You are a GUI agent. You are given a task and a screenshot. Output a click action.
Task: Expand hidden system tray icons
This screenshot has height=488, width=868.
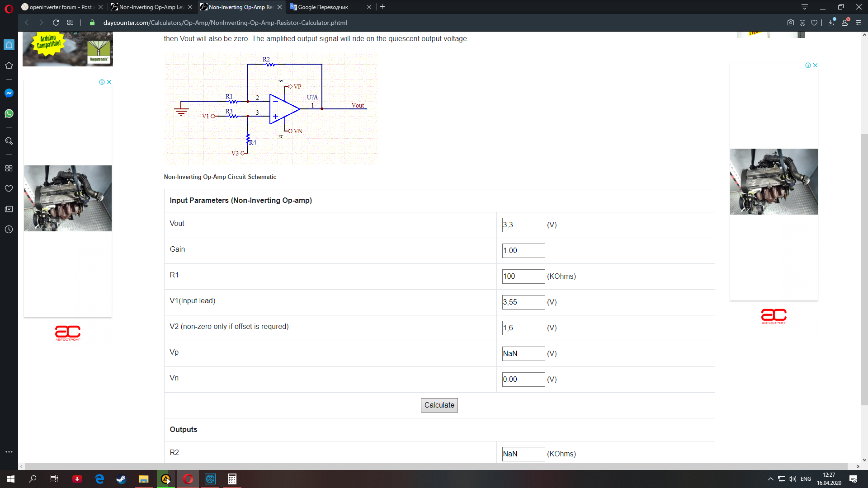pos(770,479)
